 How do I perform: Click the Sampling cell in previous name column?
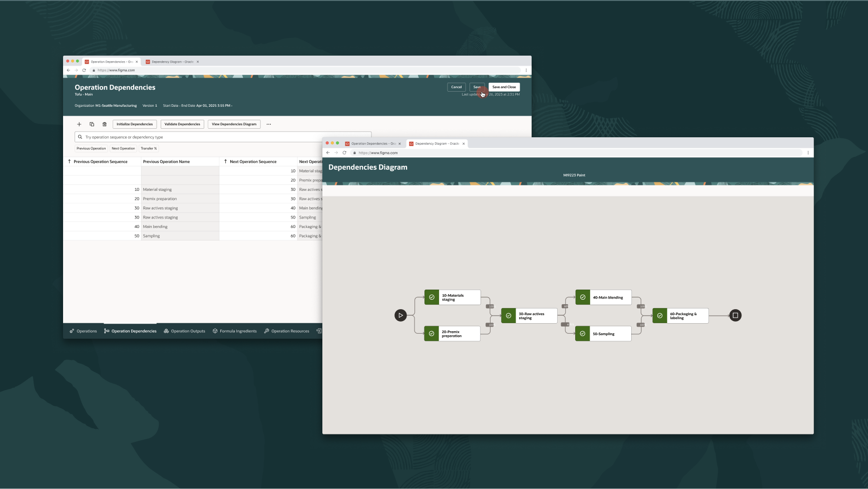click(x=180, y=236)
